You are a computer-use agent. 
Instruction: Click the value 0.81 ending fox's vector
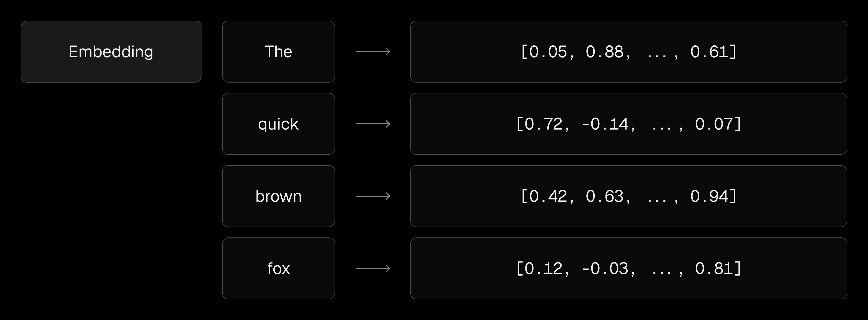click(x=714, y=269)
